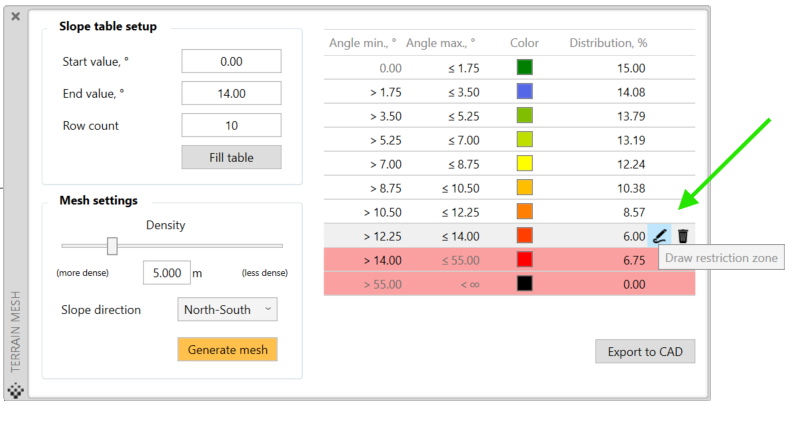795x428 pixels.
Task: Click the Generate mesh button
Action: (227, 349)
